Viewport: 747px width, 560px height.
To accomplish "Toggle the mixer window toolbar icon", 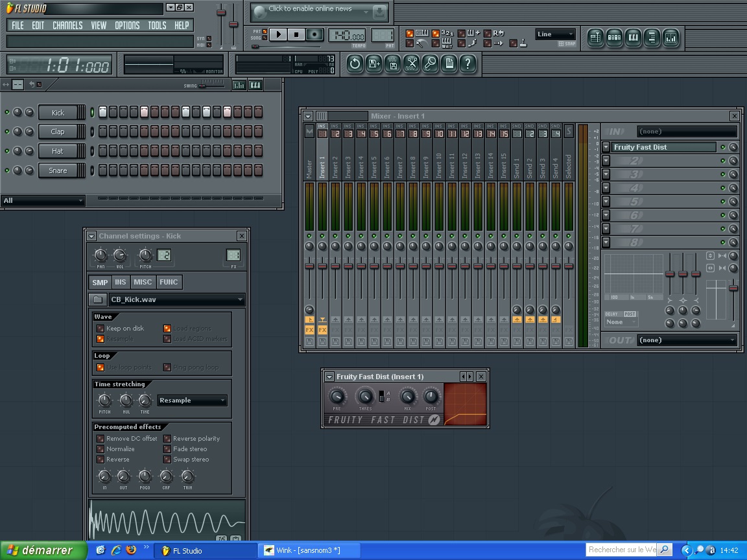I will pos(670,38).
